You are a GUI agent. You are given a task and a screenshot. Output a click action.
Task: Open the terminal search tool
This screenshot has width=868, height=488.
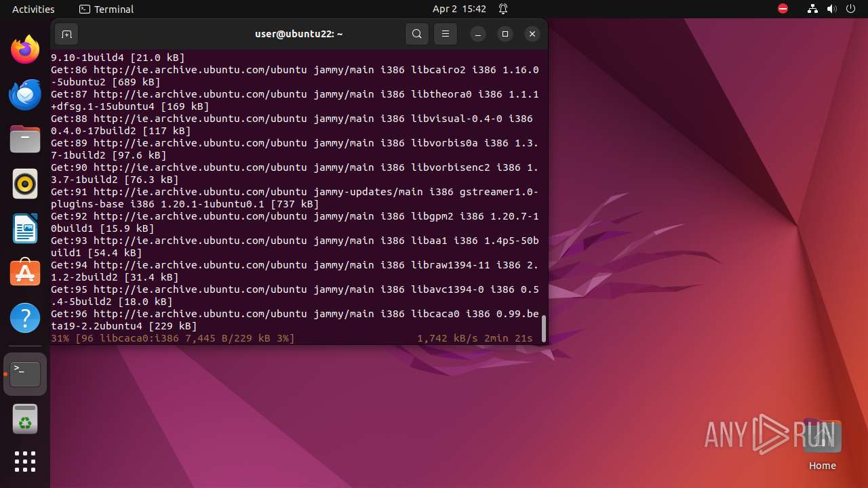(417, 34)
